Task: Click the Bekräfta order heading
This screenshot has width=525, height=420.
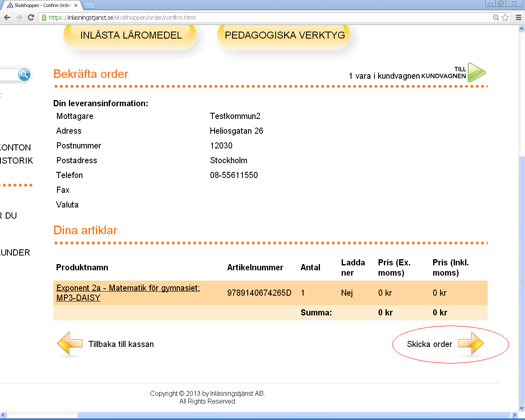Action: pos(91,74)
